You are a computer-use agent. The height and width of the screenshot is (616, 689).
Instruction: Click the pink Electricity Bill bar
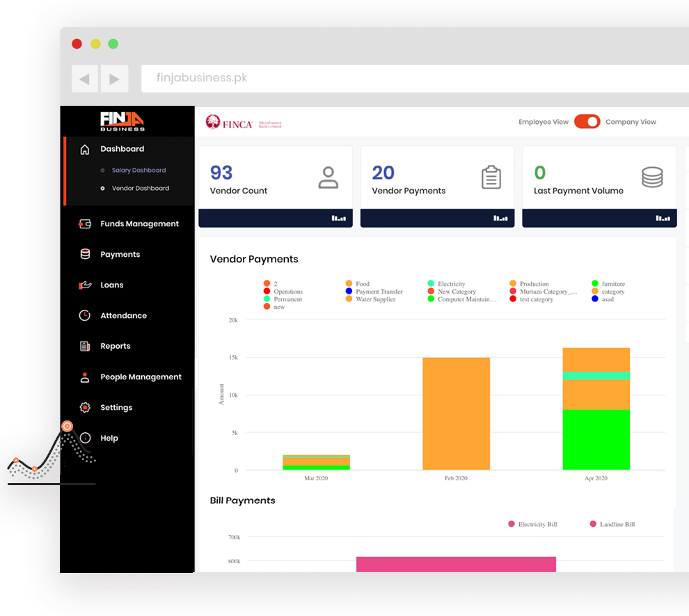point(456,564)
